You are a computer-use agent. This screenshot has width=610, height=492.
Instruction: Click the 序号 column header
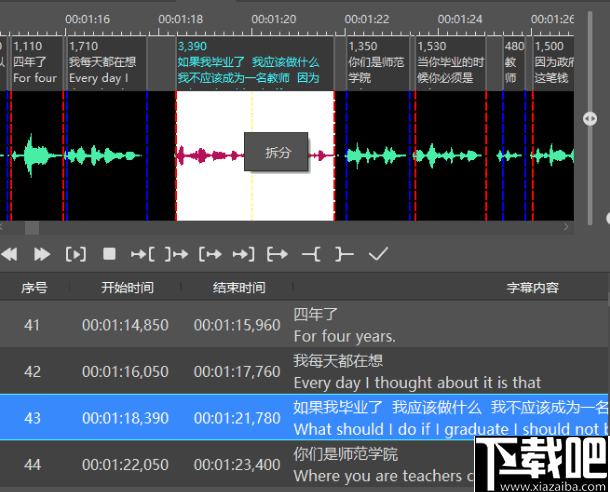pos(34,287)
